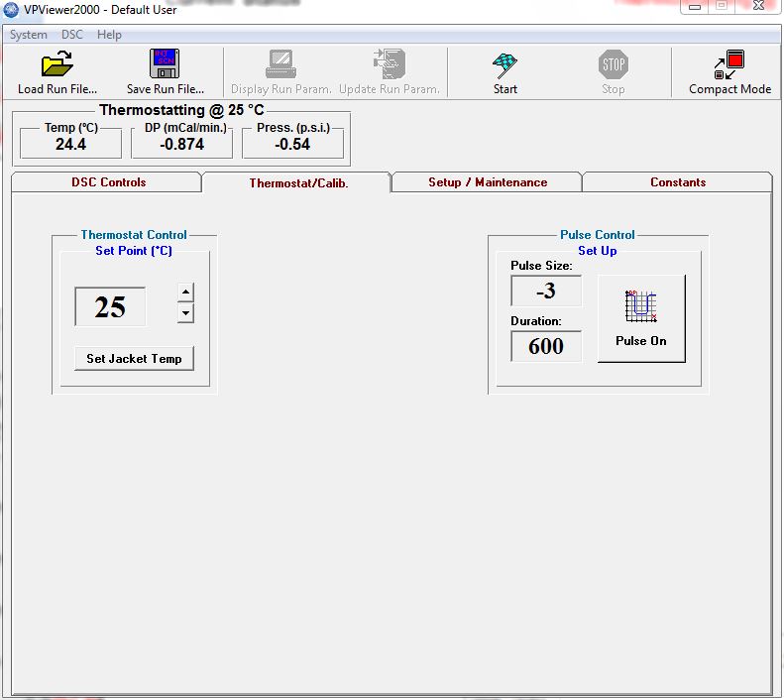
Task: Decrease set point with down arrow
Action: pyautogui.click(x=185, y=313)
